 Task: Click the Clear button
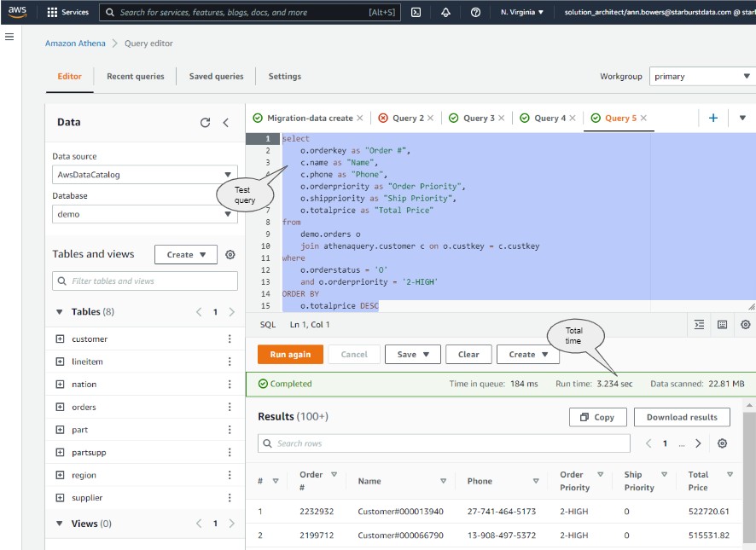(468, 354)
